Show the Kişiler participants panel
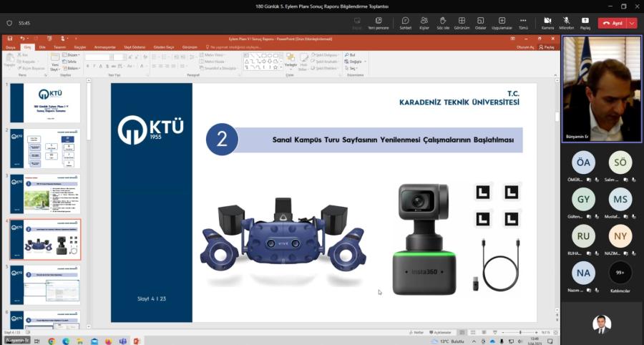The image size is (644, 345). coord(424,23)
